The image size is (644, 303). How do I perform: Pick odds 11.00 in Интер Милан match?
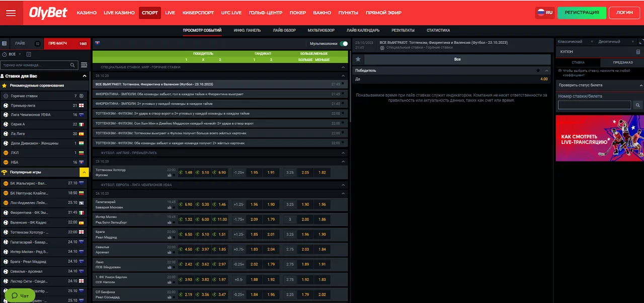point(220,219)
